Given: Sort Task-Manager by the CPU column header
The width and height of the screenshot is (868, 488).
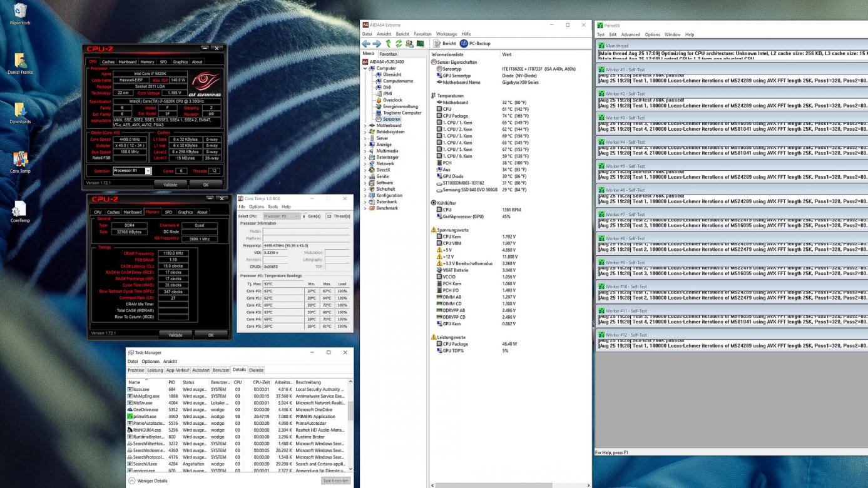Looking at the screenshot, I should [x=238, y=382].
